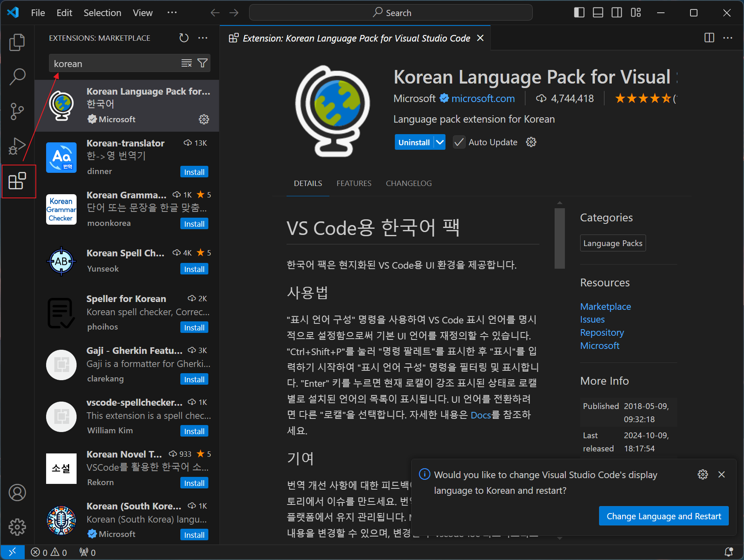The width and height of the screenshot is (744, 560).
Task: Open notification settings gear
Action: click(703, 474)
